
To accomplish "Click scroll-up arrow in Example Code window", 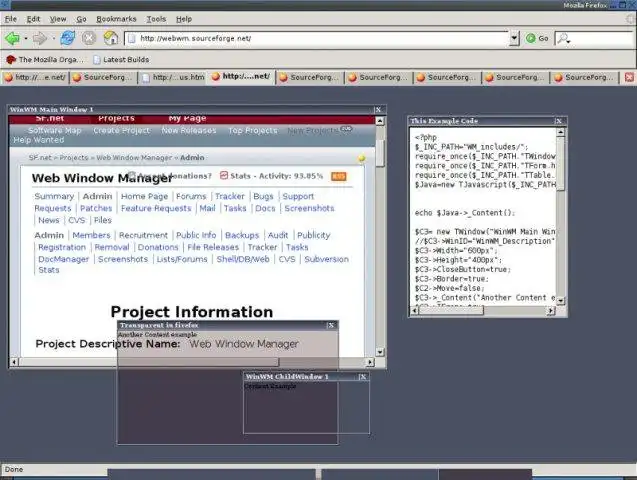I will [560, 132].
